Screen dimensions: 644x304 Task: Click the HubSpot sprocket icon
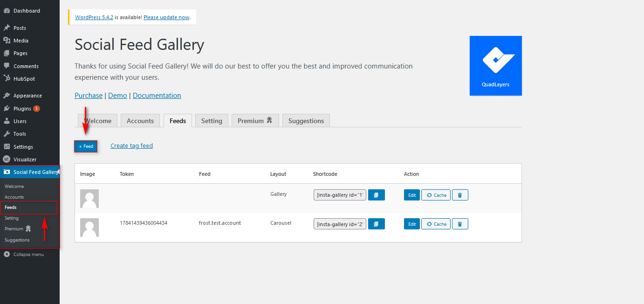7,79
